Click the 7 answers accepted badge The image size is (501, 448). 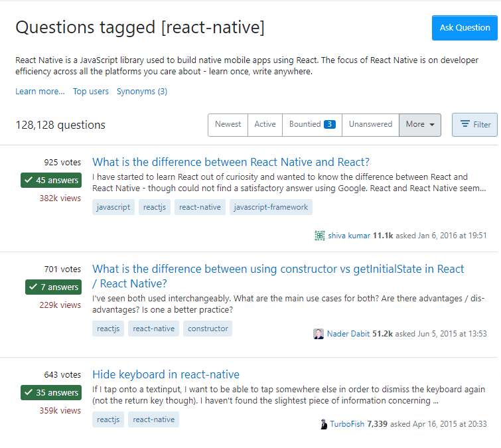[x=53, y=287]
